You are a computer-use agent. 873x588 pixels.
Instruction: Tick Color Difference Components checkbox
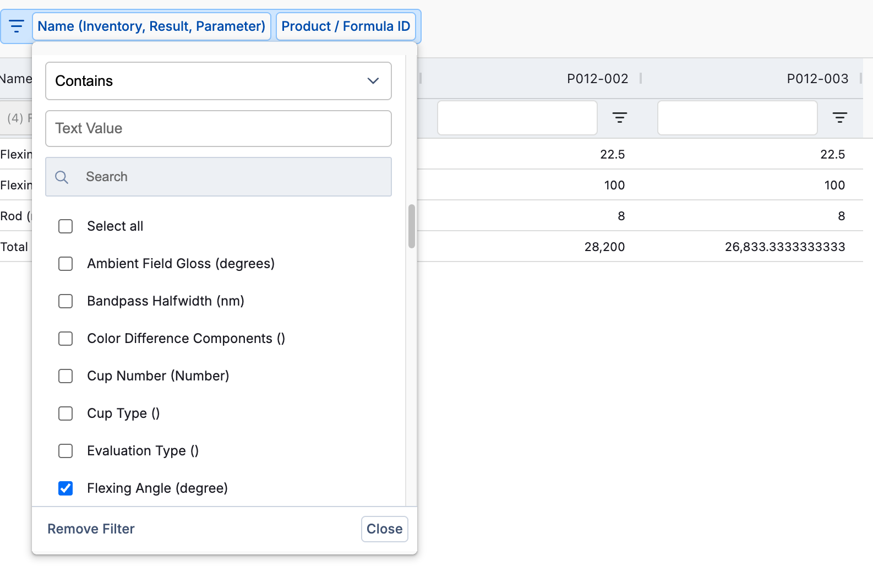[66, 339]
